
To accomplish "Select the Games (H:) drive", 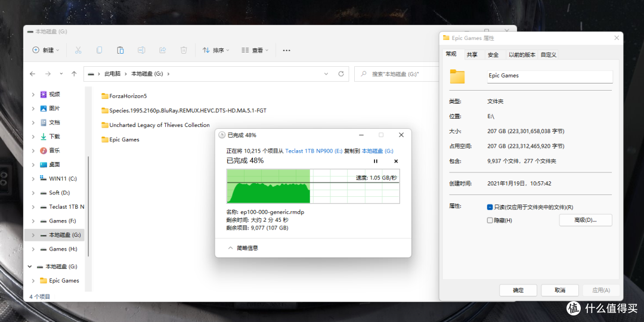I will (x=58, y=249).
